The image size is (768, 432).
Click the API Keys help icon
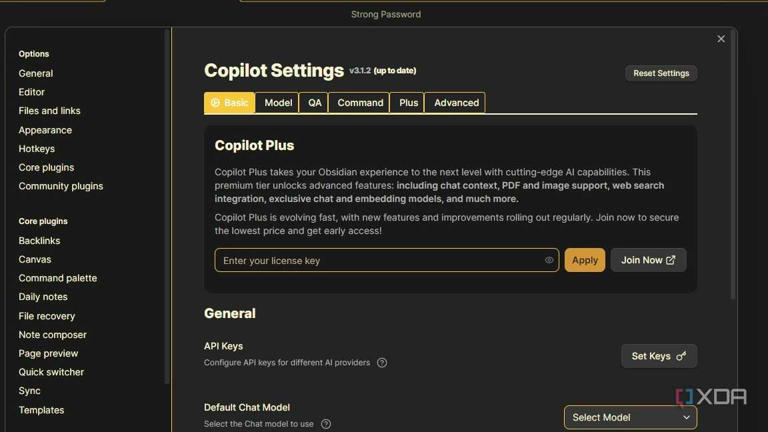pyautogui.click(x=382, y=363)
